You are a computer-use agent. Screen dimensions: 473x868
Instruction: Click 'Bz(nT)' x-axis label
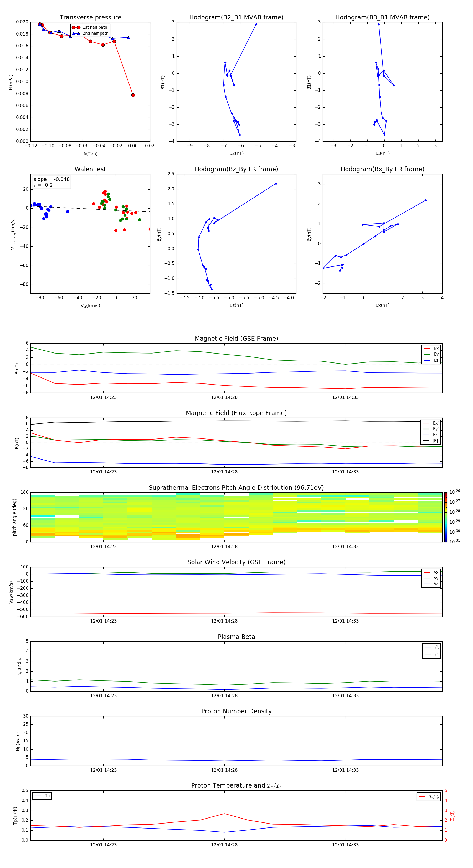(x=236, y=305)
